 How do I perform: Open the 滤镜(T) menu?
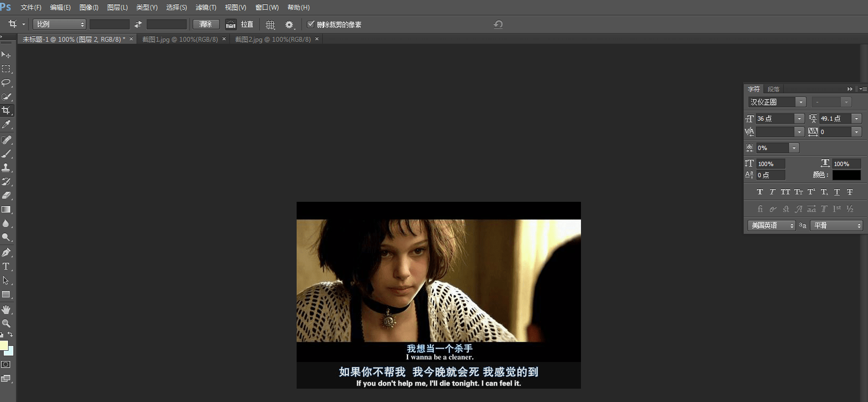tap(206, 7)
